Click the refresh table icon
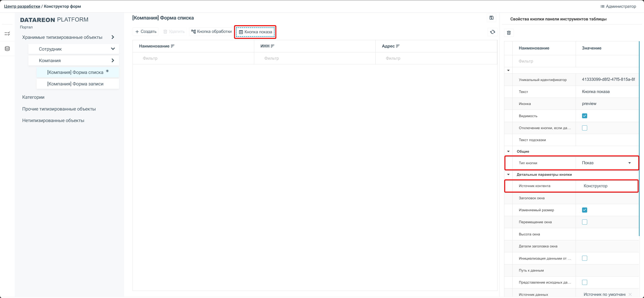Screen dimensions: 644x298 click(x=492, y=32)
